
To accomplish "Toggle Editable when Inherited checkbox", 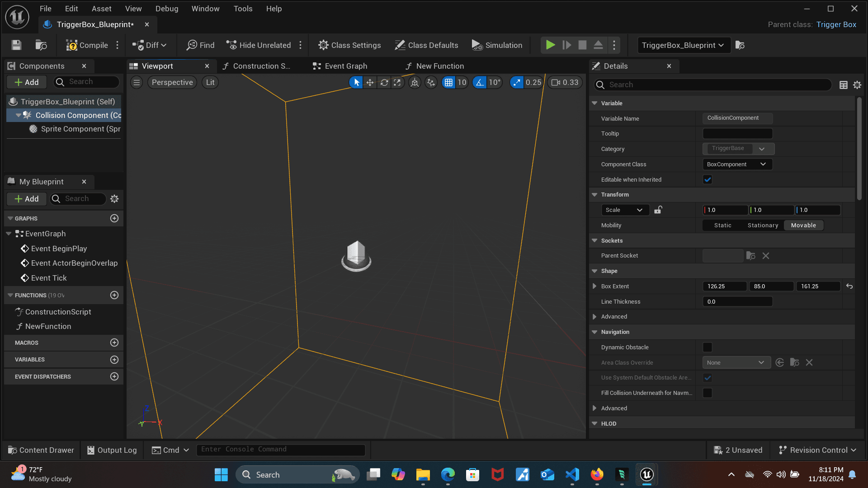I will (x=708, y=180).
